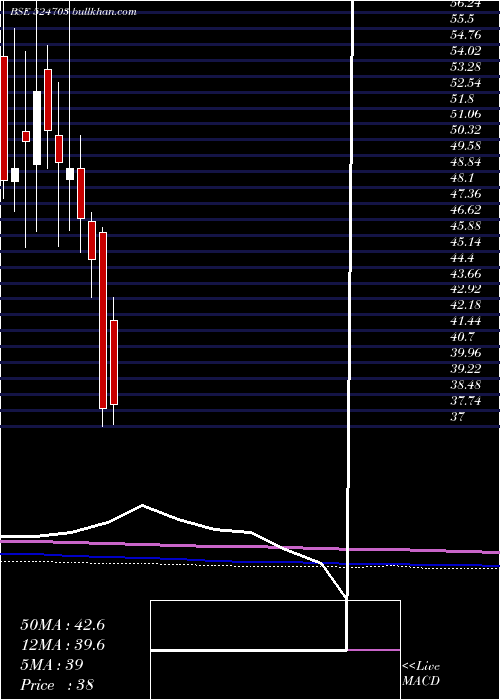Choose the 48.1 price axis label
The width and height of the screenshot is (500, 700).
[462, 178]
